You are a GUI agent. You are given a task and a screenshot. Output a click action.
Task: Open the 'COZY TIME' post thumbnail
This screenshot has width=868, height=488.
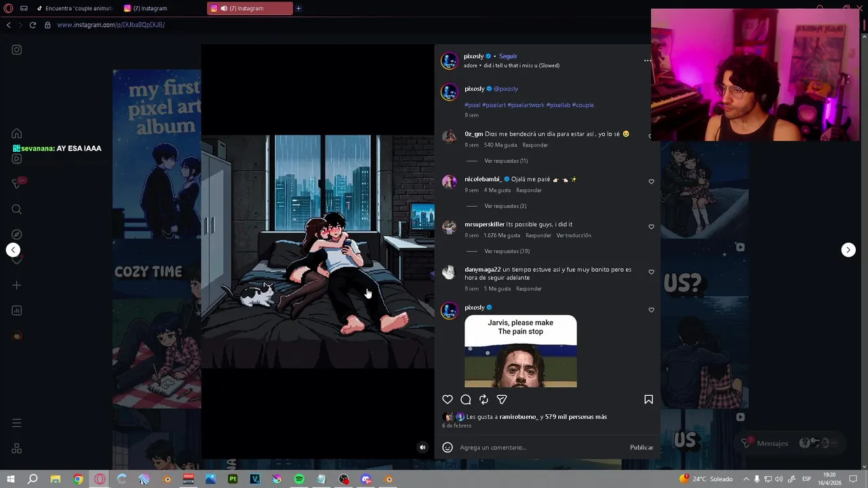pyautogui.click(x=157, y=325)
